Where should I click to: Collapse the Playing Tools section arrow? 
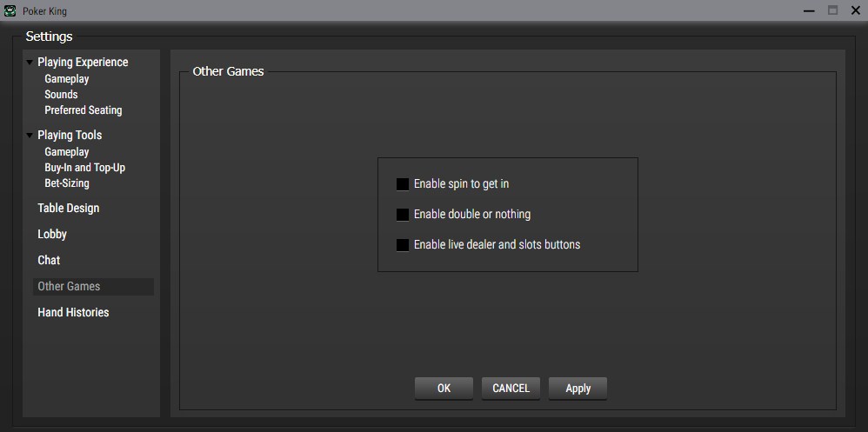[30, 136]
